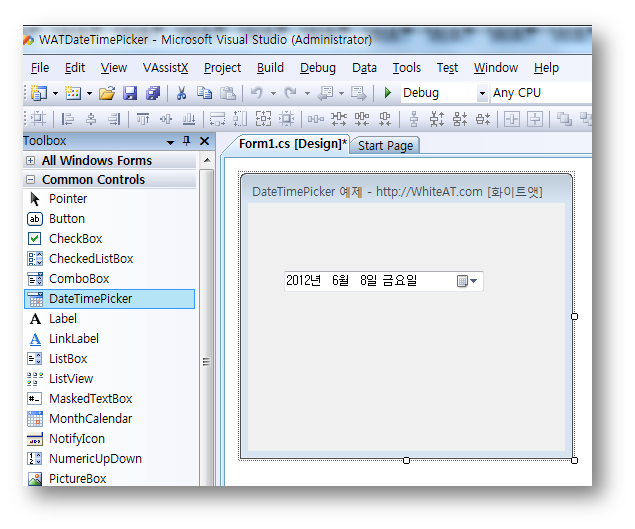Collapse the Common Controls group
Viewport: 635px width, 529px height.
click(30, 179)
